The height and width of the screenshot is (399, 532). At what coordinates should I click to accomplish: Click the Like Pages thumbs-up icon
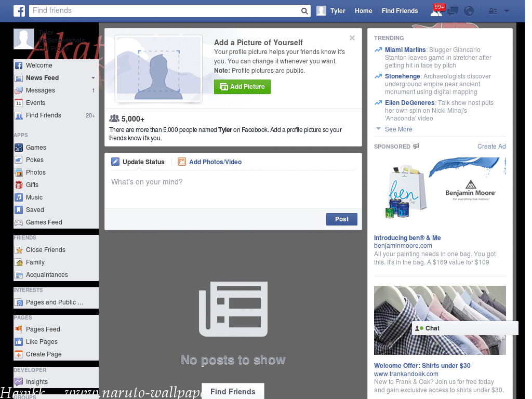tap(19, 342)
